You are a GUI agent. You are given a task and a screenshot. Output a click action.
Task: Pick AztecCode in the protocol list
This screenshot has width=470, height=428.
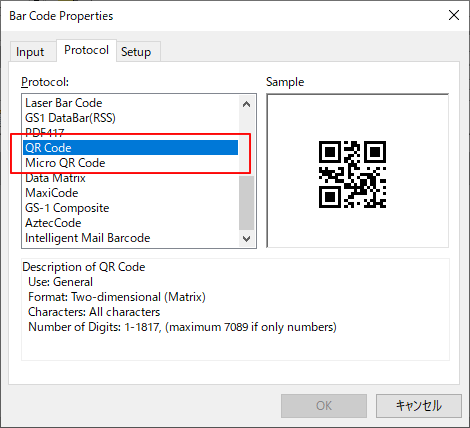[131, 223]
